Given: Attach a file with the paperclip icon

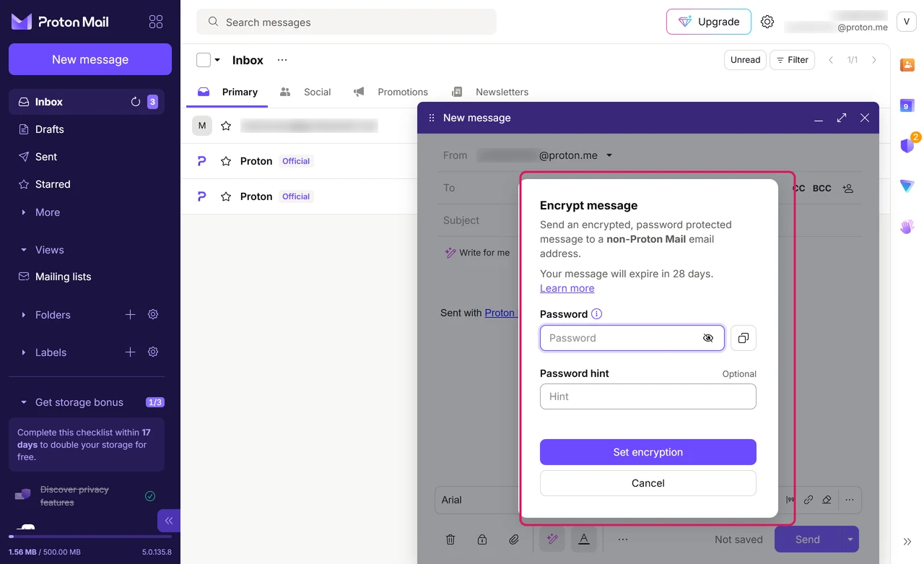Looking at the screenshot, I should (x=514, y=539).
